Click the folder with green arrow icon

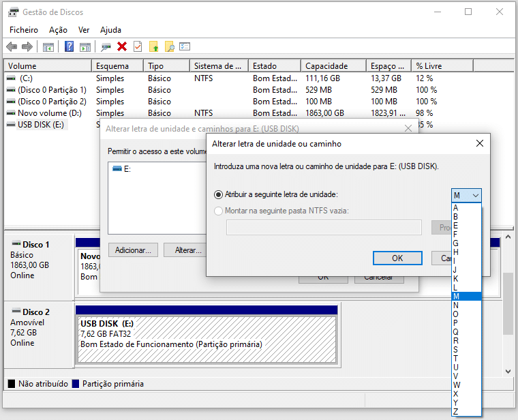tap(154, 46)
